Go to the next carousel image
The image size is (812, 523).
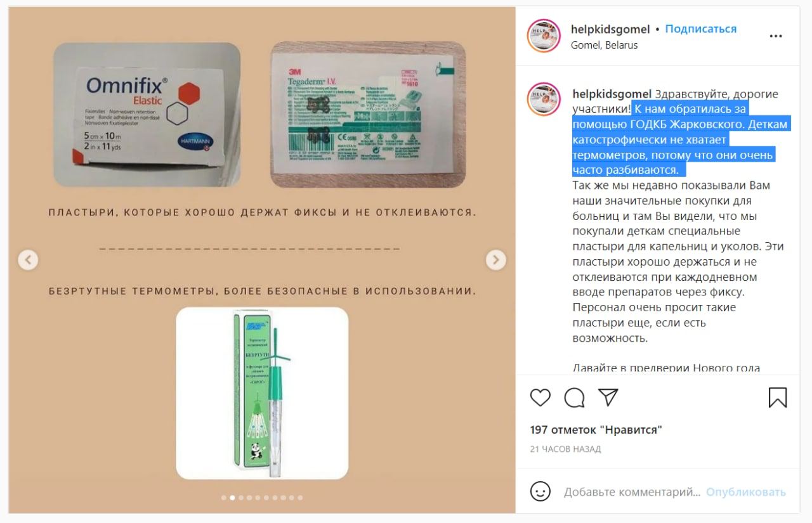pyautogui.click(x=495, y=259)
